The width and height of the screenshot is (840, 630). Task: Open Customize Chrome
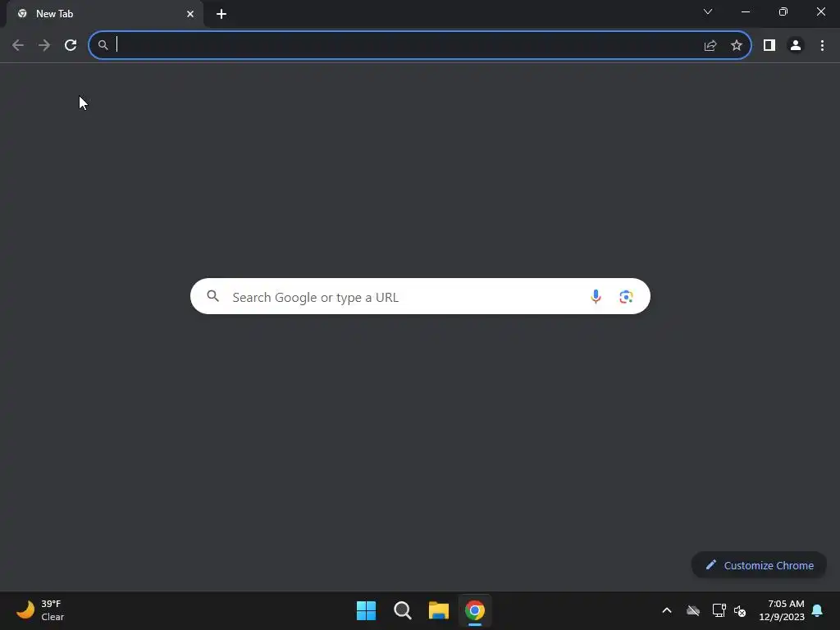759,565
